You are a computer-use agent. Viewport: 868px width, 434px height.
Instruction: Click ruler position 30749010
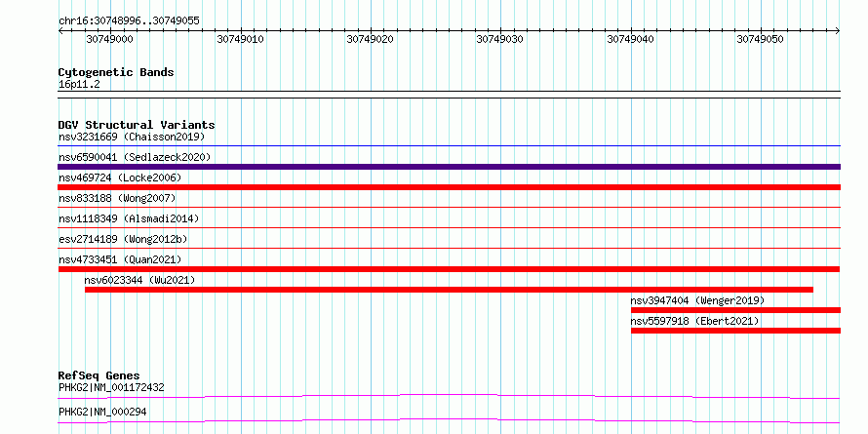click(240, 39)
